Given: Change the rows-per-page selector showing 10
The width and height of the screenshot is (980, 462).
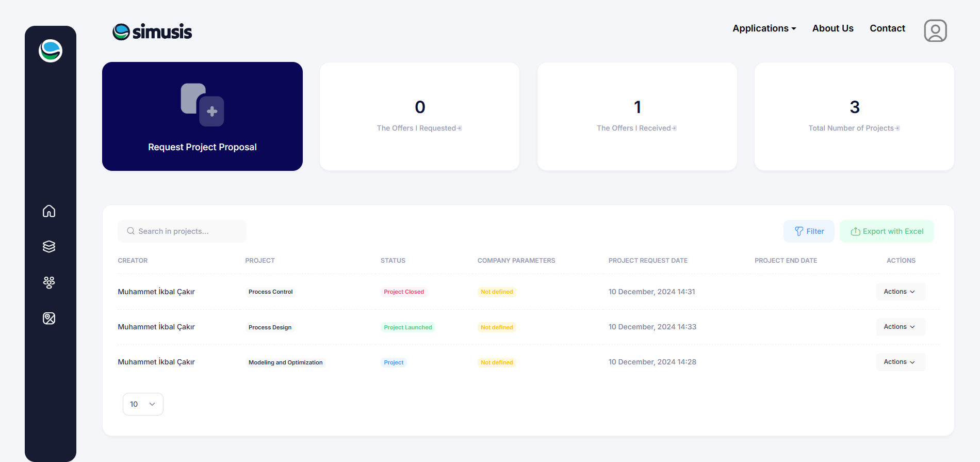Looking at the screenshot, I should [143, 404].
